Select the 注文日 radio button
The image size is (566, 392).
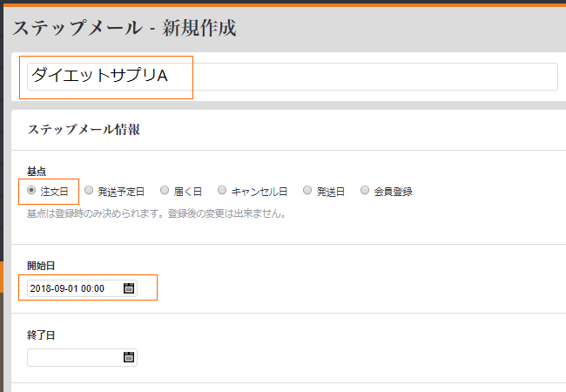pos(32,190)
